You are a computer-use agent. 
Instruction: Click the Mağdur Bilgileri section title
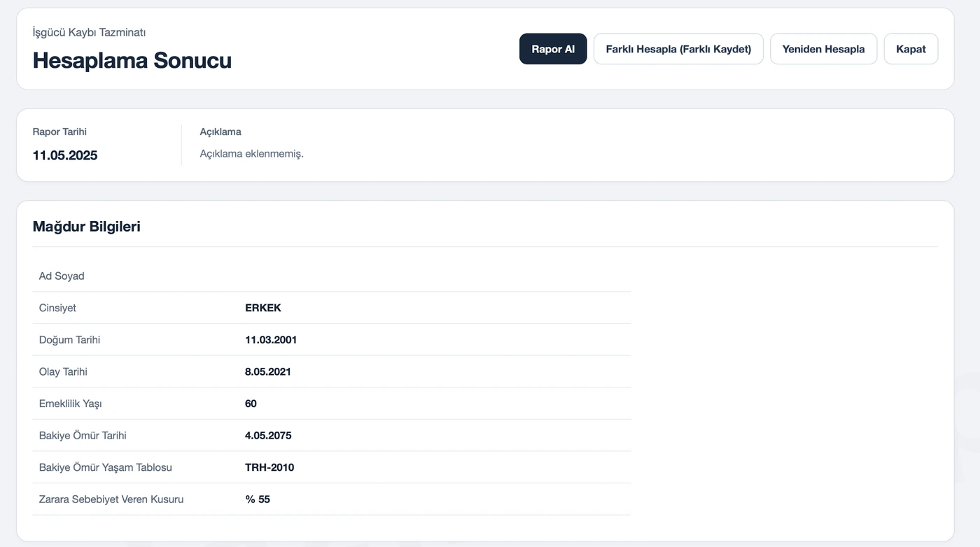[x=86, y=227]
